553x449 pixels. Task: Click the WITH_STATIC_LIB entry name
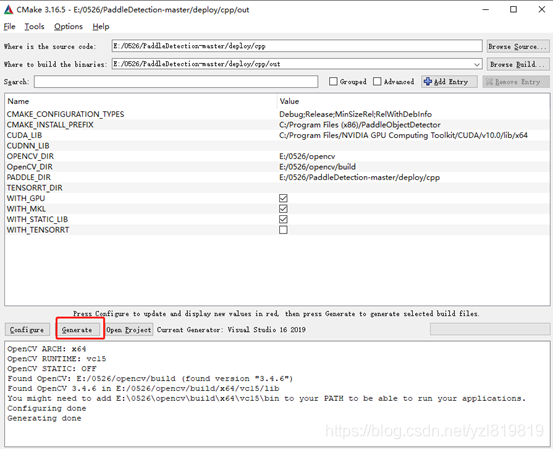(37, 219)
